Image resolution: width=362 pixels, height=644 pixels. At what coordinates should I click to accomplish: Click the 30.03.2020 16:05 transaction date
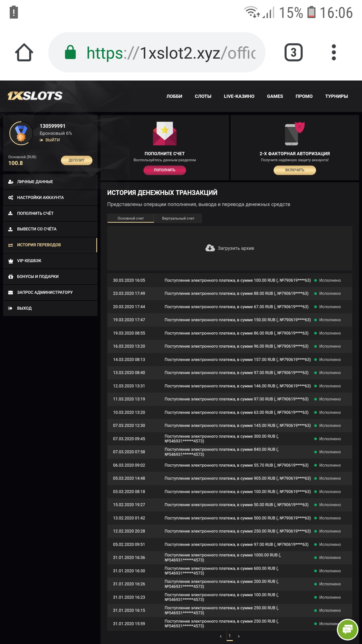point(129,280)
